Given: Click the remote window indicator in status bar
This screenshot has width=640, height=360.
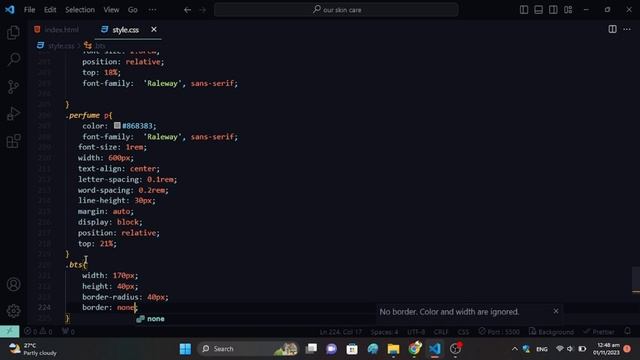Looking at the screenshot, I should 9,331.
